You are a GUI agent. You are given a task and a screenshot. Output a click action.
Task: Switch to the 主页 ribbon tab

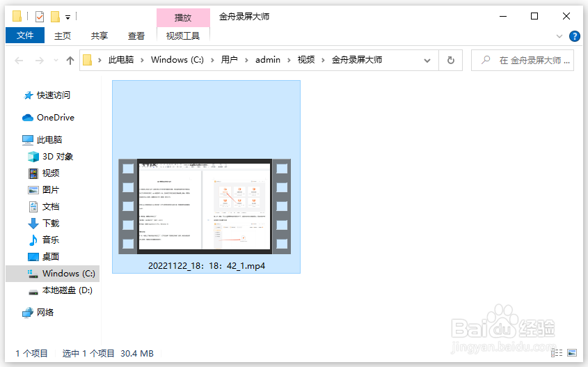(x=62, y=36)
